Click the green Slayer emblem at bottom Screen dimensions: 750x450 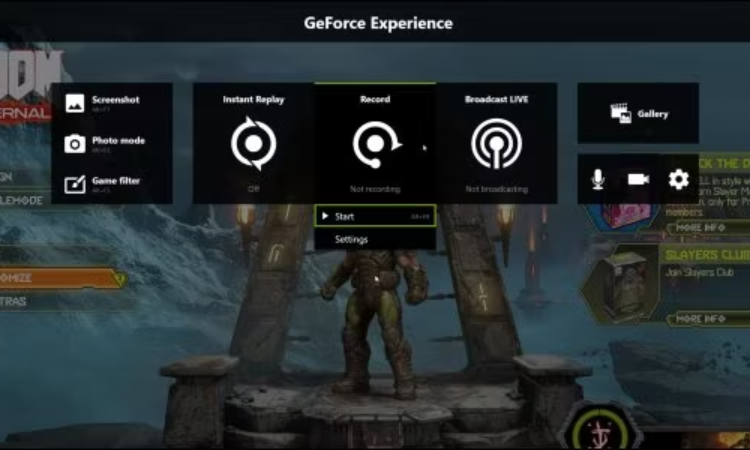click(x=599, y=430)
